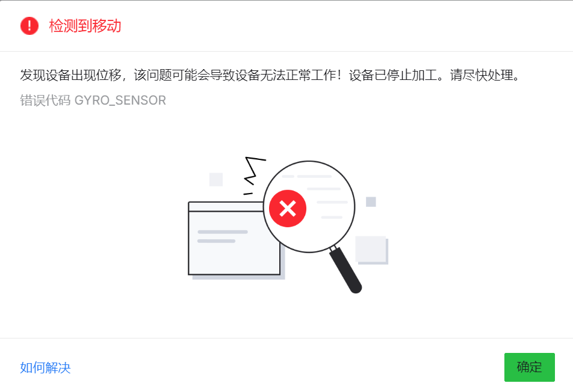The height and width of the screenshot is (392, 573).
Task: Click the magnifying glass handle
Action: click(345, 270)
